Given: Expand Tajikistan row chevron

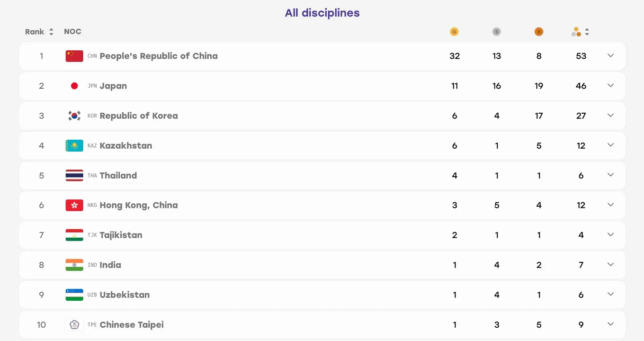Looking at the screenshot, I should [610, 234].
